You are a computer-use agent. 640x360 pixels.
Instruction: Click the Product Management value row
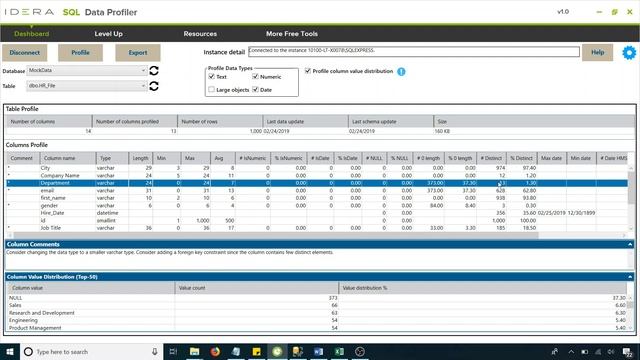pos(317,328)
